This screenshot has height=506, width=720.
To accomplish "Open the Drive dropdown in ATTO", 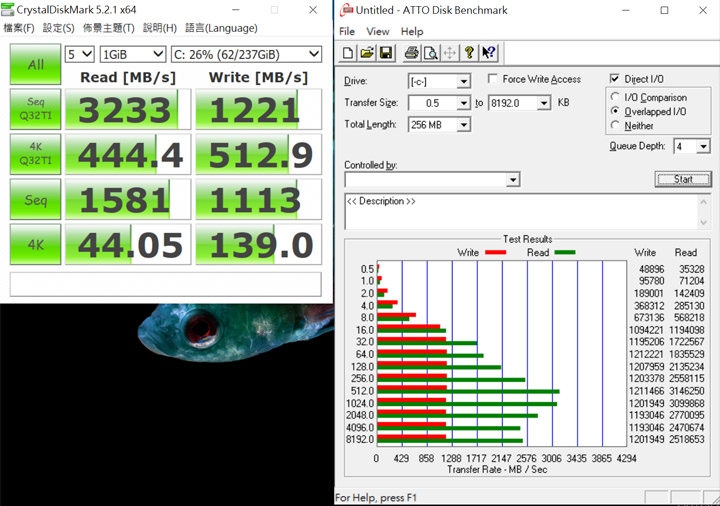I will click(x=463, y=81).
